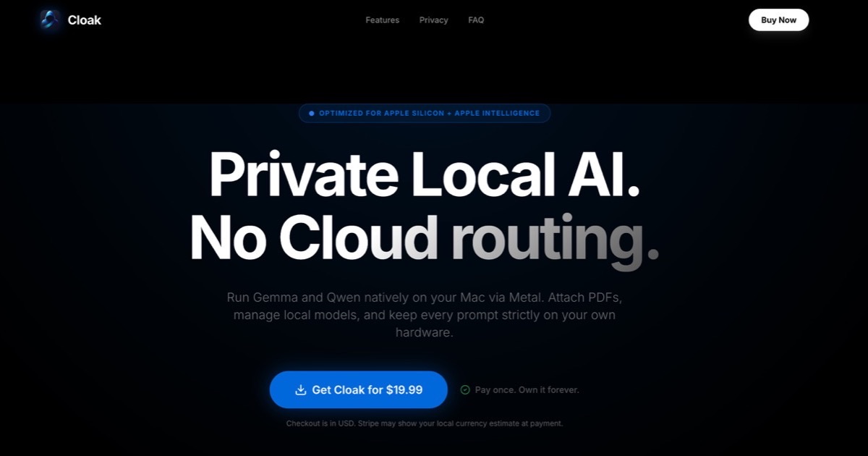Open the Features navigation link

382,20
